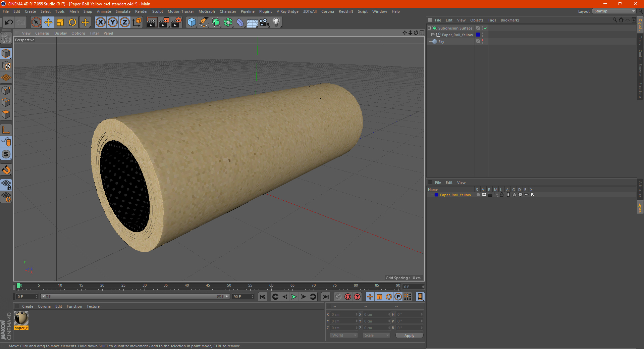This screenshot has width=644, height=349.
Task: Toggle X axis lock
Action: 100,22
